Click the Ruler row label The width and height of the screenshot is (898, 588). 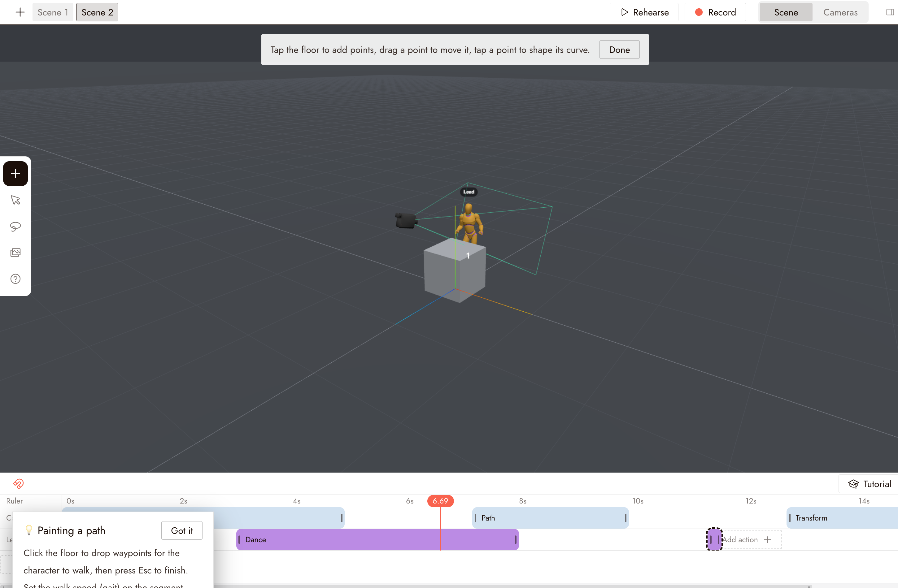tap(14, 501)
